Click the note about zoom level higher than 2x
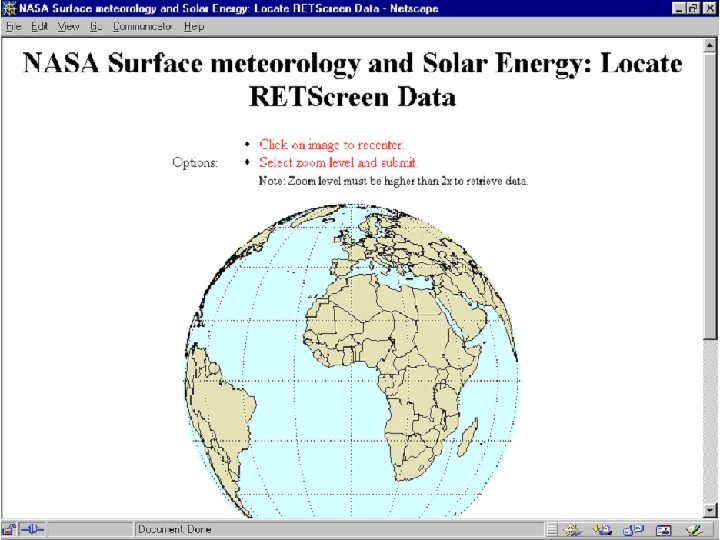The height and width of the screenshot is (540, 720). click(394, 181)
